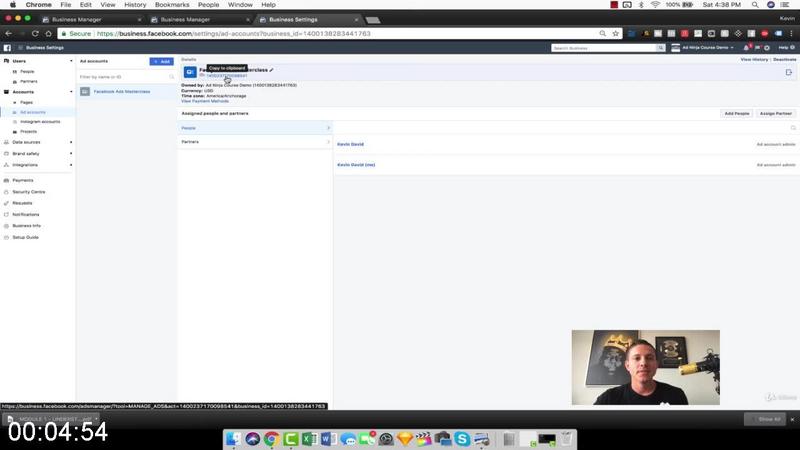
Task: Click the Search Business input field
Action: tap(604, 47)
